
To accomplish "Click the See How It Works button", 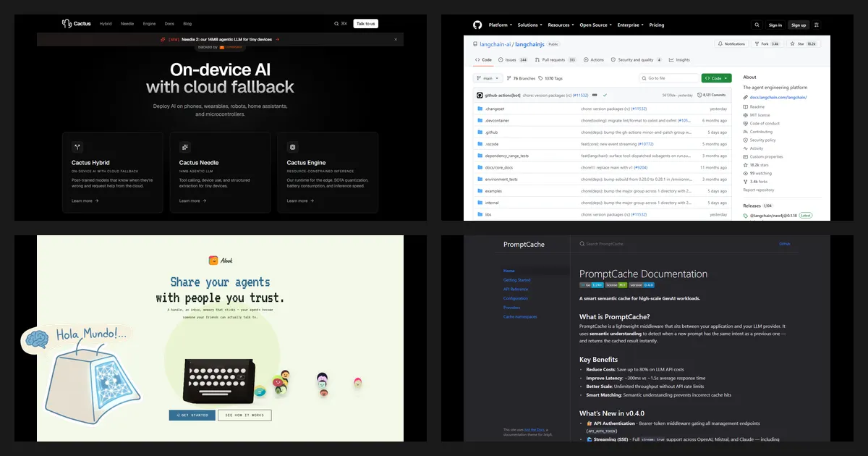I will coord(244,415).
